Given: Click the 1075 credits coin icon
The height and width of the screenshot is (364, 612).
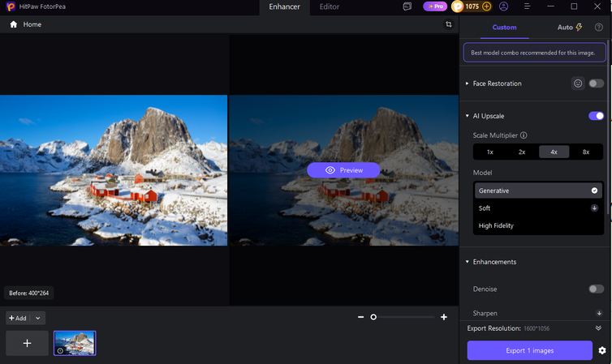Looking at the screenshot, I should point(458,6).
